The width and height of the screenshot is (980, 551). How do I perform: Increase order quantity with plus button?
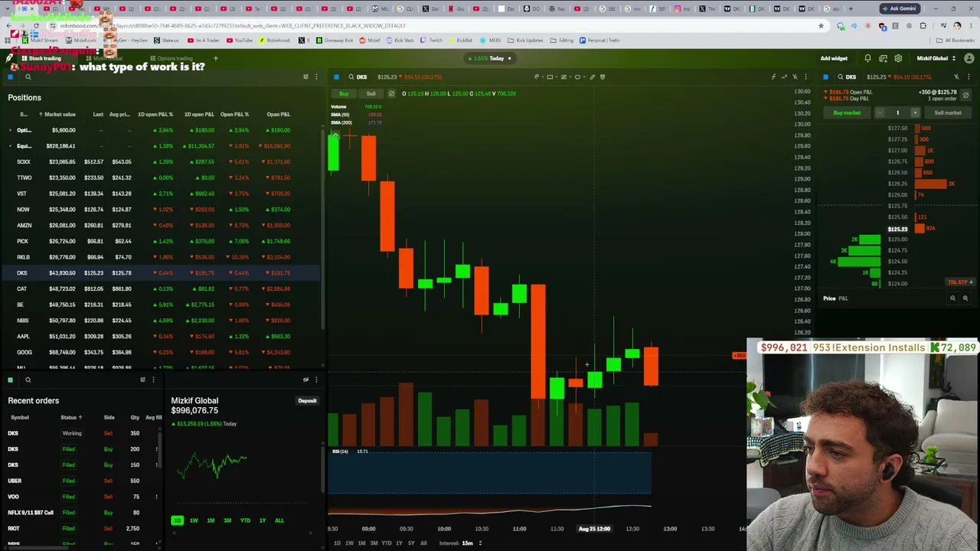tap(914, 112)
